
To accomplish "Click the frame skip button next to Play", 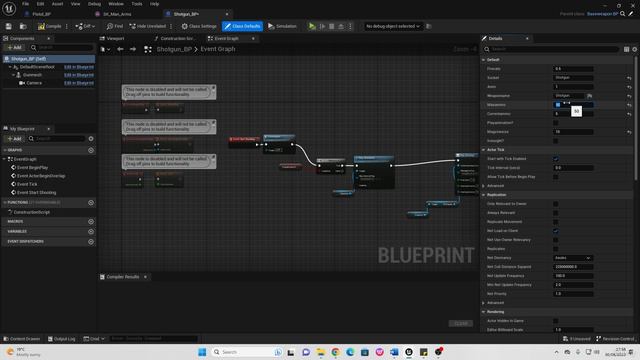I will pos(322,26).
